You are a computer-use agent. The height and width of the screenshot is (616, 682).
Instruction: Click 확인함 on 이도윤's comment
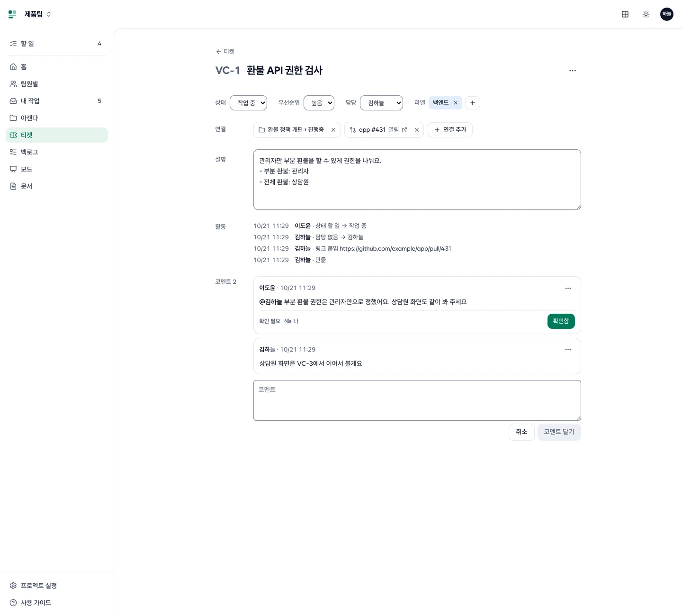(x=561, y=321)
